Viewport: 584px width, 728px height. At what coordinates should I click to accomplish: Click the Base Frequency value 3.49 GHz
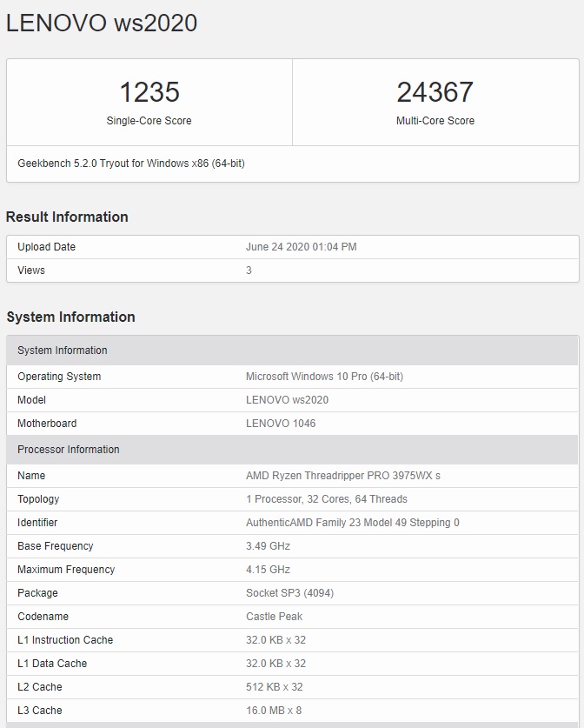(x=268, y=546)
